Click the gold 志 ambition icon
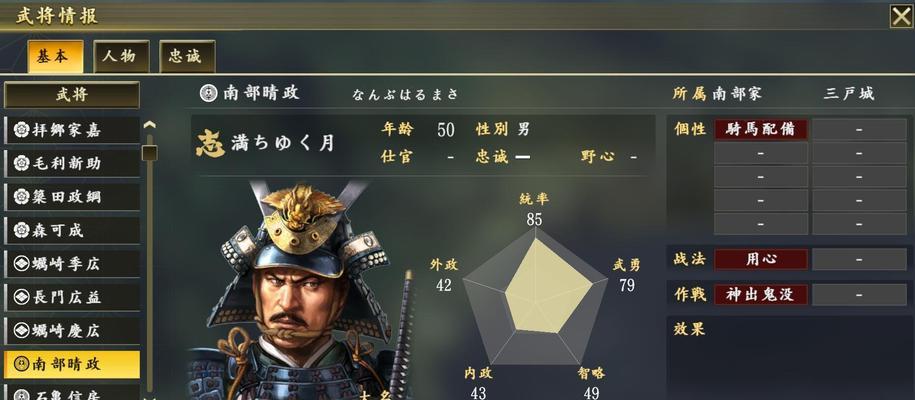Viewport: 915px width, 400px height. point(210,144)
